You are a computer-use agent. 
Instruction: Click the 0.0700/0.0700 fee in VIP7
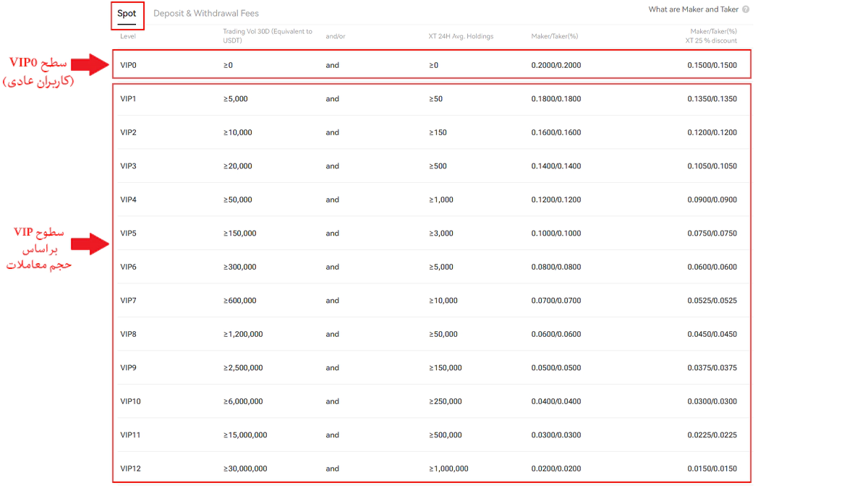coord(556,301)
